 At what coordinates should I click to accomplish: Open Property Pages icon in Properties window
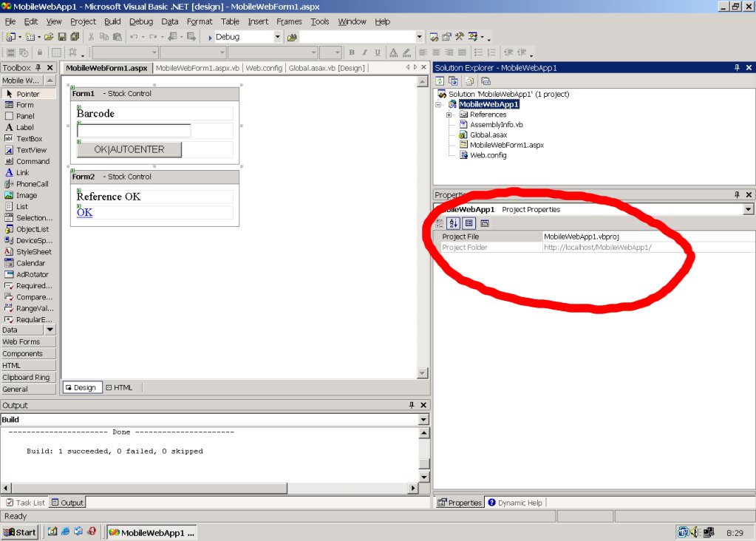click(485, 223)
